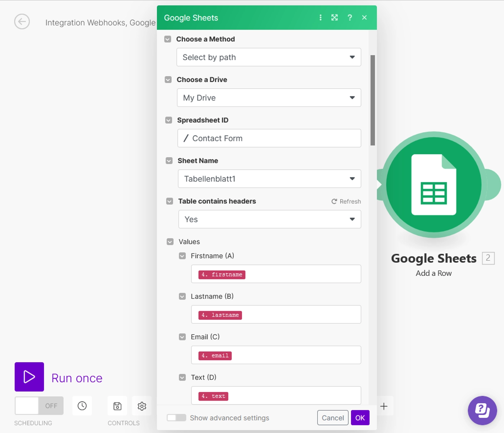The width and height of the screenshot is (504, 433).
Task: Click the schedule clock icon
Action: tap(82, 406)
